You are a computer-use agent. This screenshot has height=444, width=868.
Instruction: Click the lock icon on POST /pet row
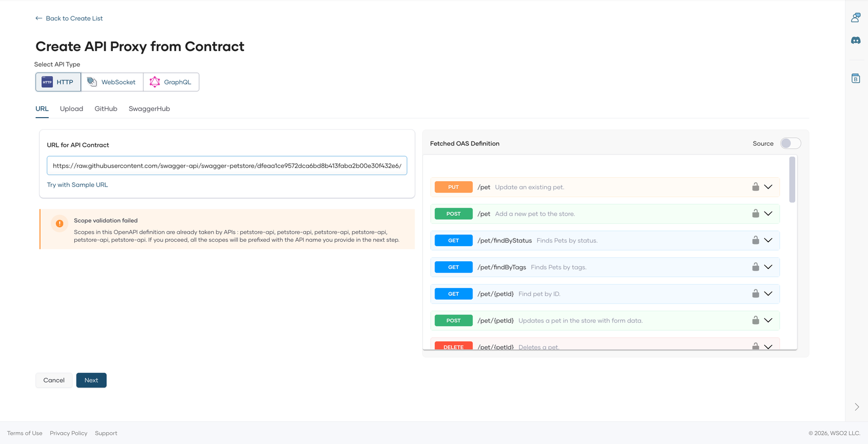tap(755, 214)
